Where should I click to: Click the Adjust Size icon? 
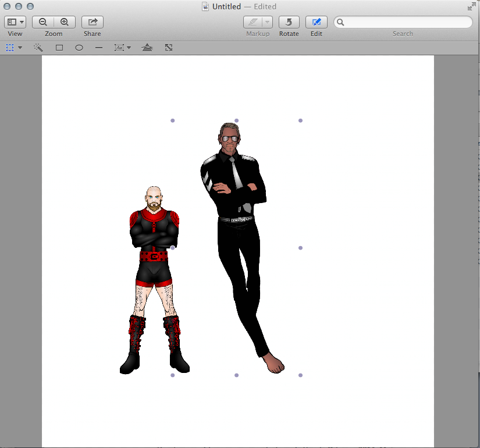click(169, 48)
